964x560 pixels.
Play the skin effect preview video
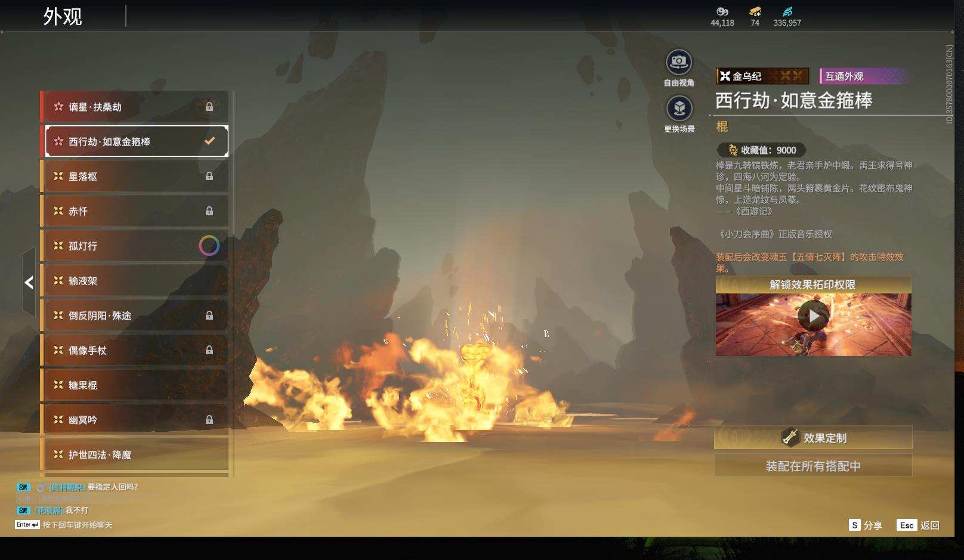tap(814, 316)
